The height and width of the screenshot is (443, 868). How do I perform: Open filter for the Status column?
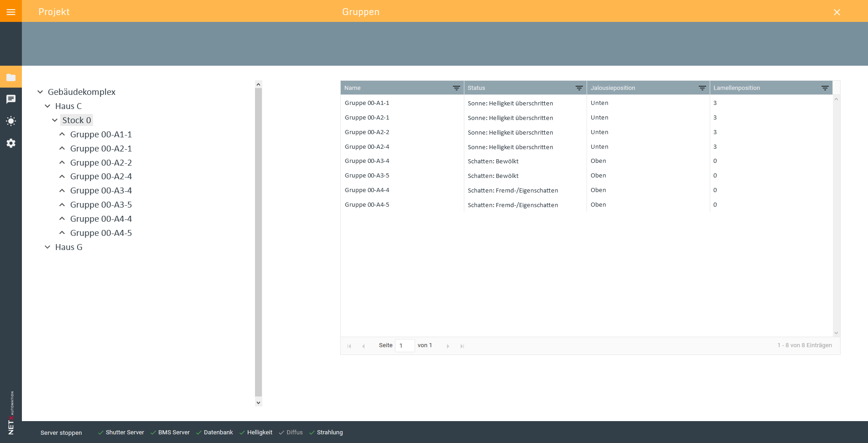tap(579, 88)
